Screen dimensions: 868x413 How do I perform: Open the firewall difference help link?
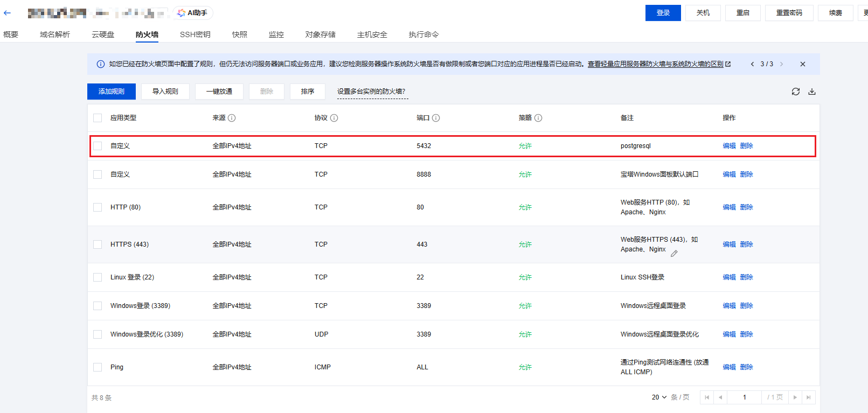(x=659, y=64)
